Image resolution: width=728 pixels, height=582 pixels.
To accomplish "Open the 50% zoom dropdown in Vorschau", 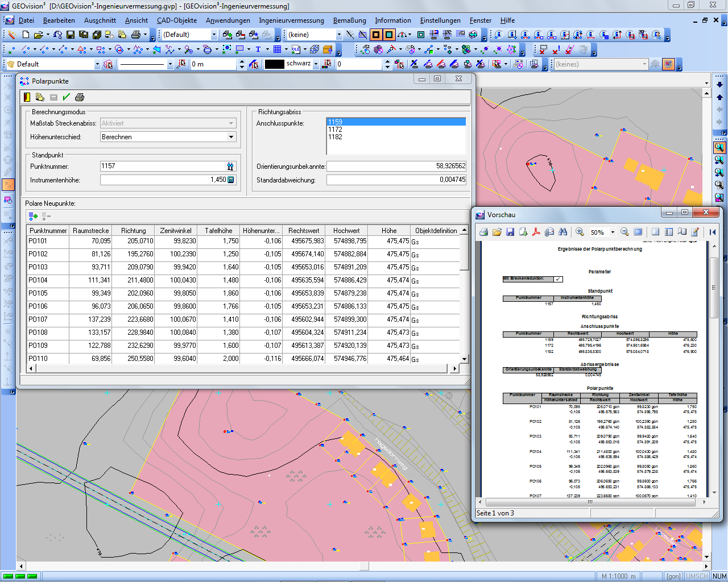I will coord(613,232).
